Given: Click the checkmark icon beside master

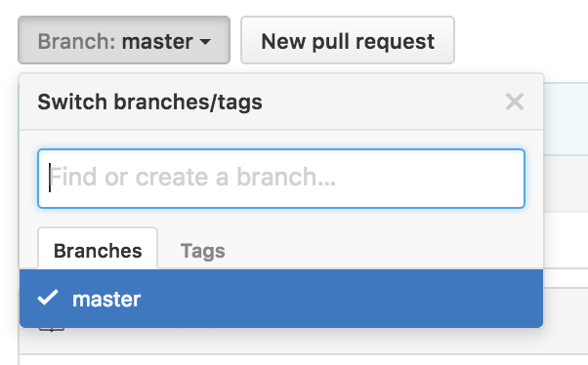Looking at the screenshot, I should tap(48, 298).
